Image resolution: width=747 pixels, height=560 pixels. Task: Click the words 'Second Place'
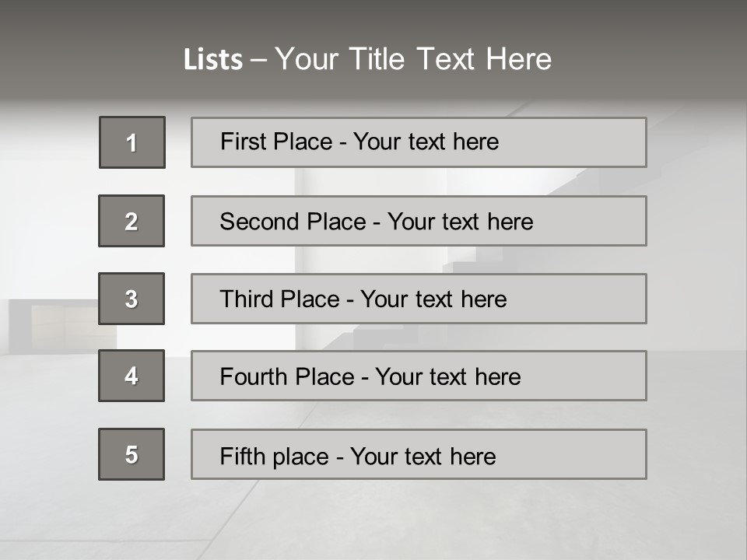pos(293,222)
